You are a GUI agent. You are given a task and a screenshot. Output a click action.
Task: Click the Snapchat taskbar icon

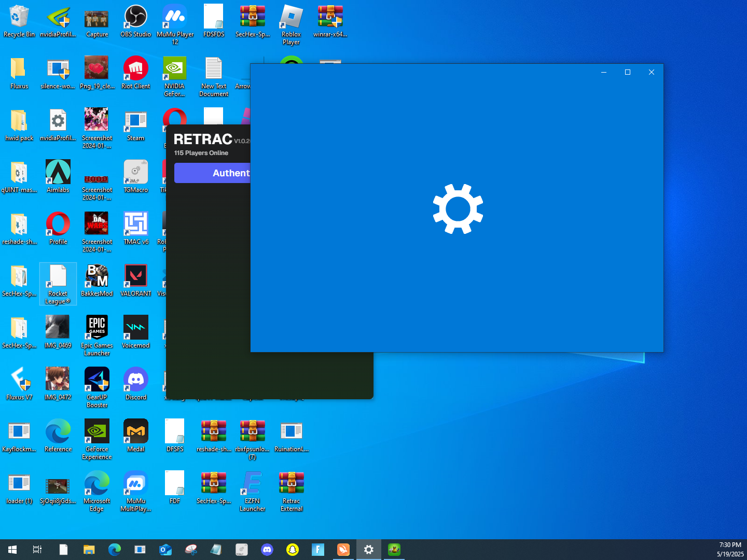[x=293, y=550]
